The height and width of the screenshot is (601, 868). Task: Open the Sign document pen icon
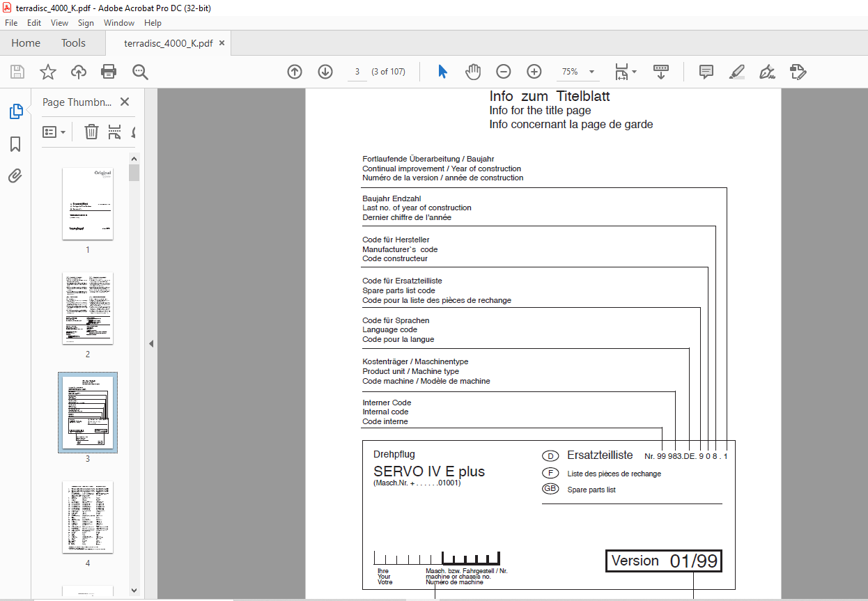tap(768, 72)
